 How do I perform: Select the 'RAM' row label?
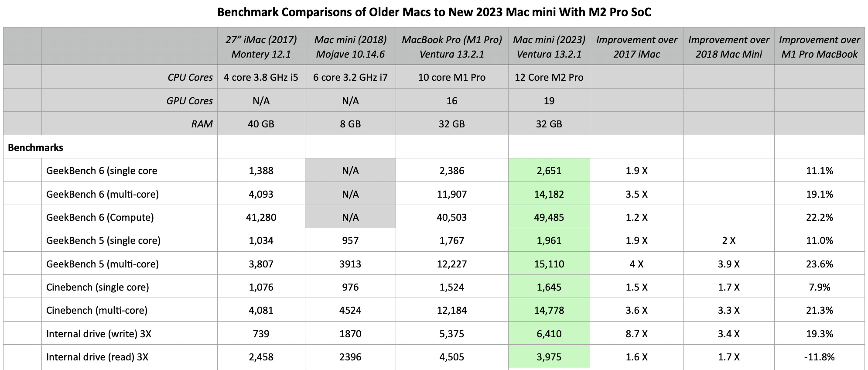pyautogui.click(x=202, y=124)
